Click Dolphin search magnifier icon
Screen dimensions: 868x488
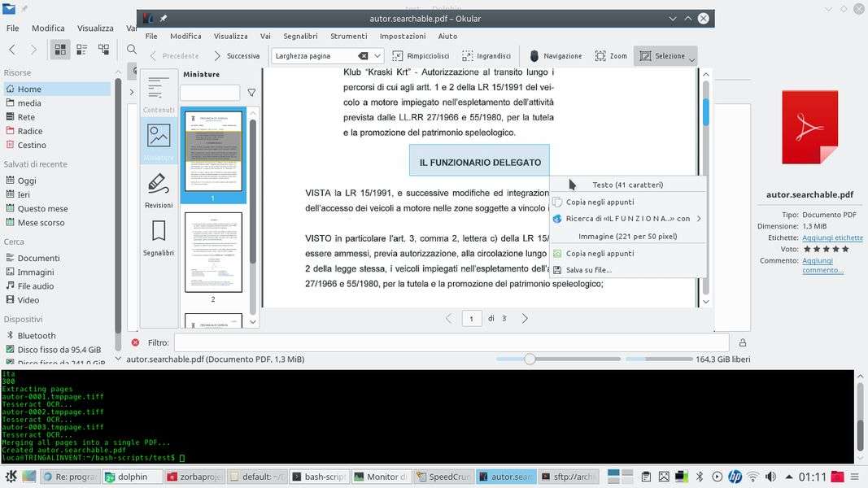pos(131,50)
